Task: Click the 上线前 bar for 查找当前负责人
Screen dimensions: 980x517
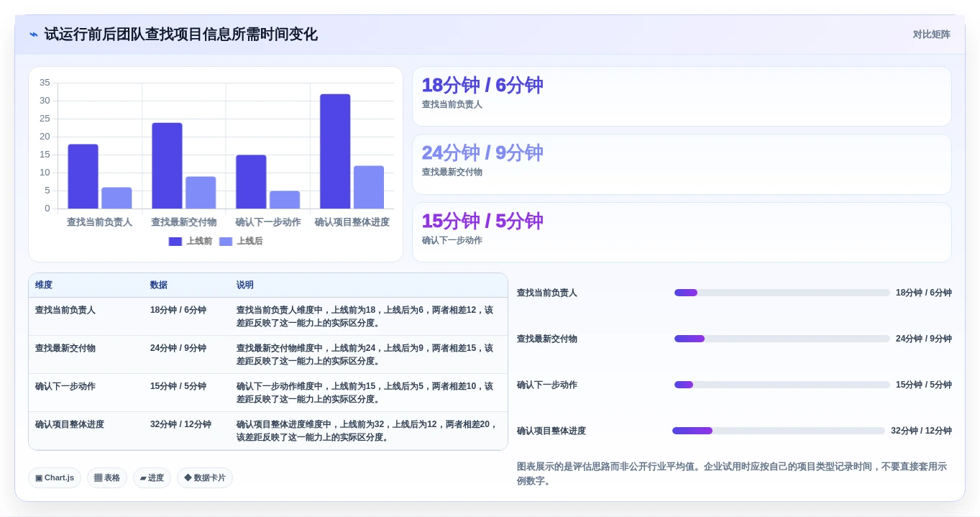Action: [x=83, y=177]
